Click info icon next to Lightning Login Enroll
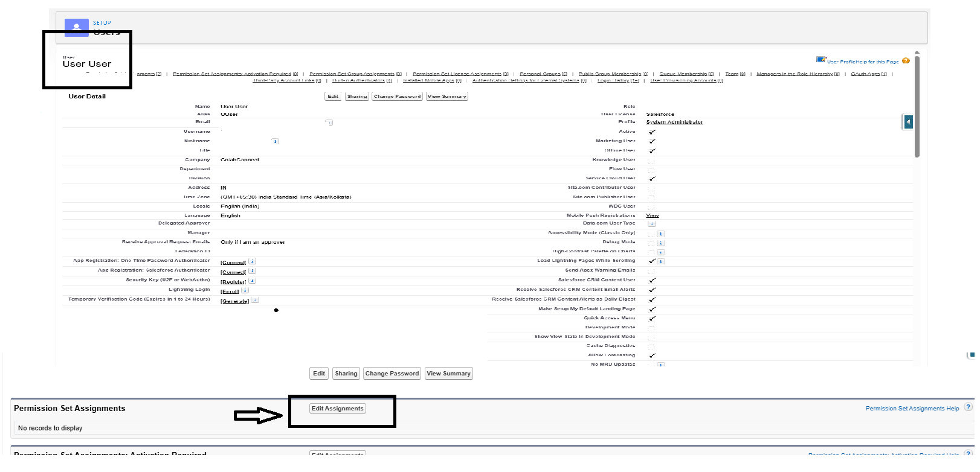The image size is (980, 472). 245,290
